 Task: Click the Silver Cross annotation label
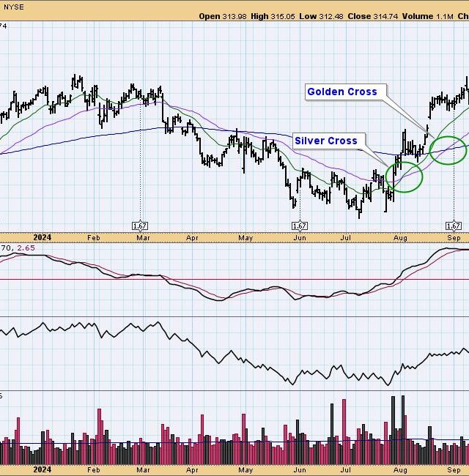click(x=326, y=141)
